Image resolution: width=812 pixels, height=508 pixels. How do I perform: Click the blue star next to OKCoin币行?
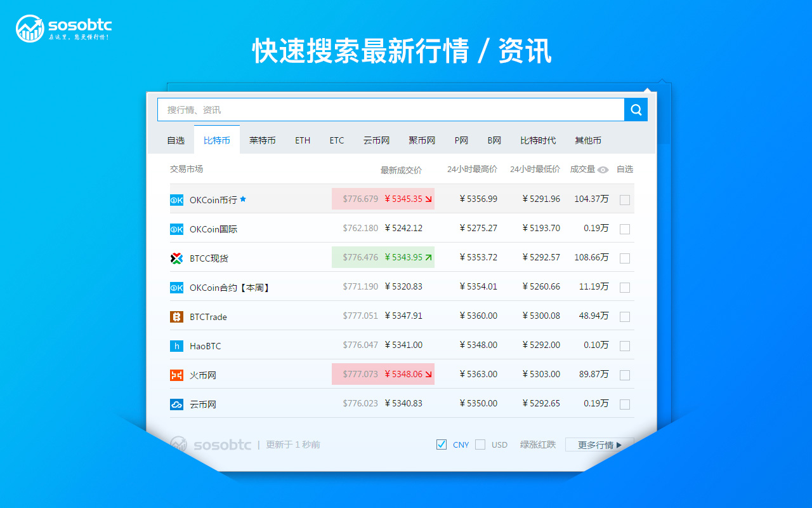click(x=243, y=199)
